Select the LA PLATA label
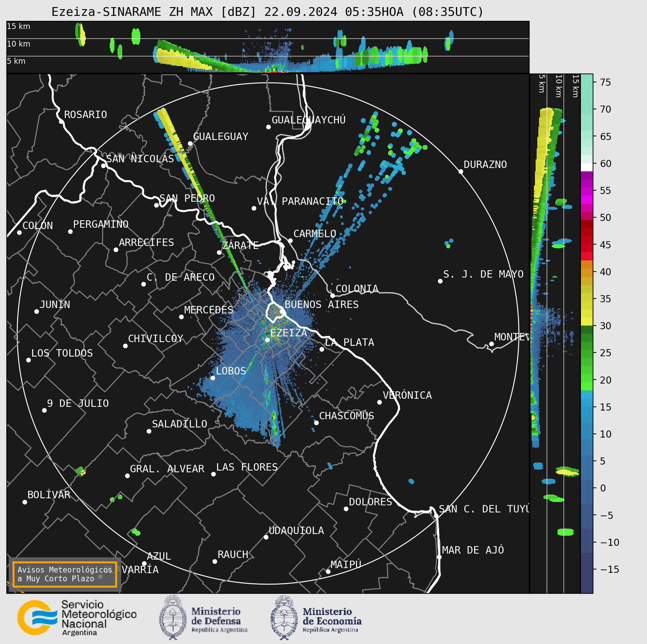This screenshot has width=647, height=644. click(349, 342)
